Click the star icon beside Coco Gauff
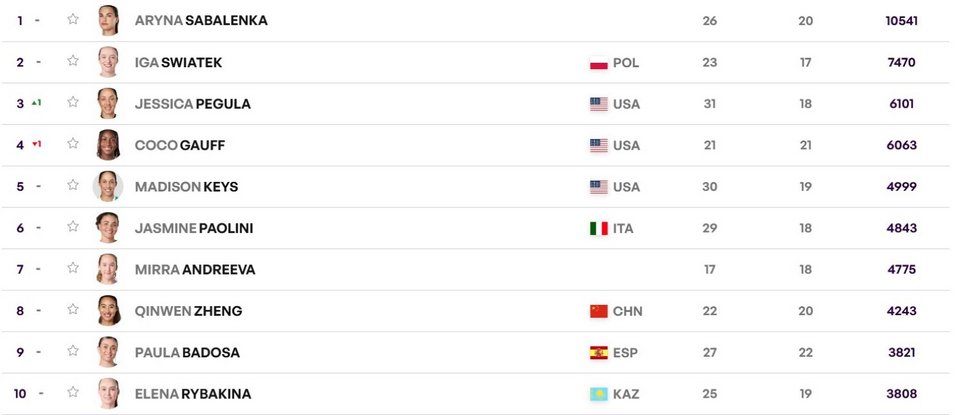The image size is (960, 415). 73,144
